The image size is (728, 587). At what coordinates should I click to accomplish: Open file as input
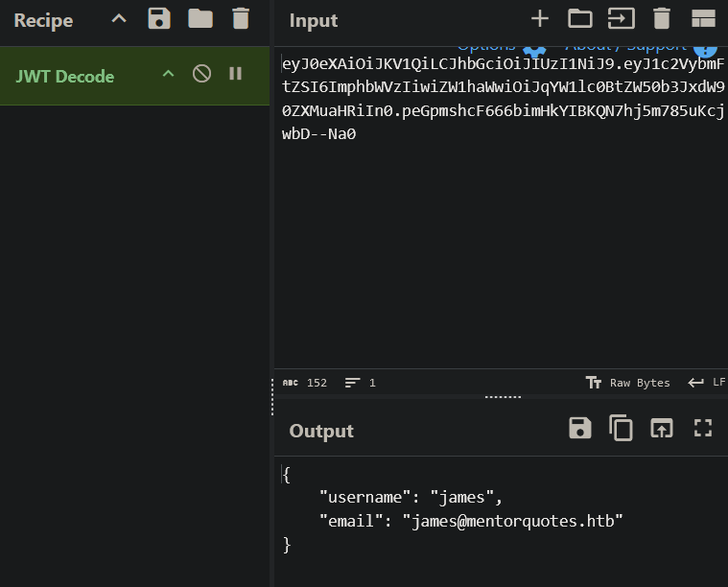622,19
